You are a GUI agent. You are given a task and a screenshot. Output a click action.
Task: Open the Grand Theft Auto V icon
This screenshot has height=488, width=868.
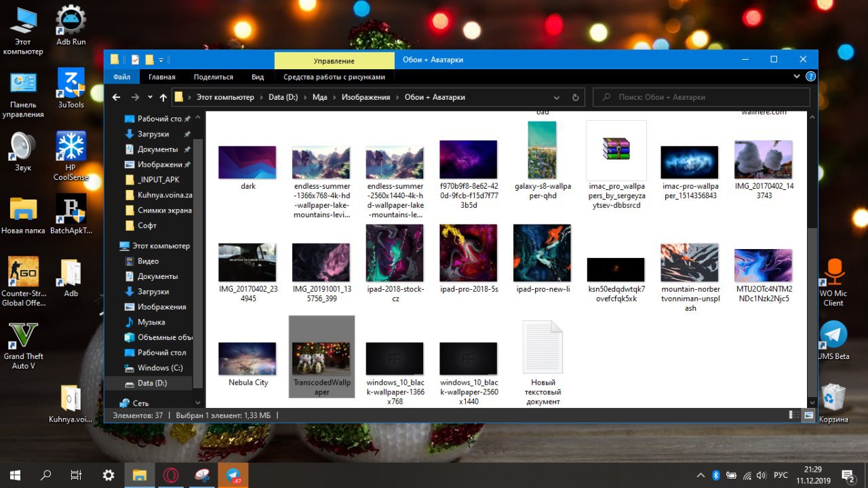coord(23,345)
